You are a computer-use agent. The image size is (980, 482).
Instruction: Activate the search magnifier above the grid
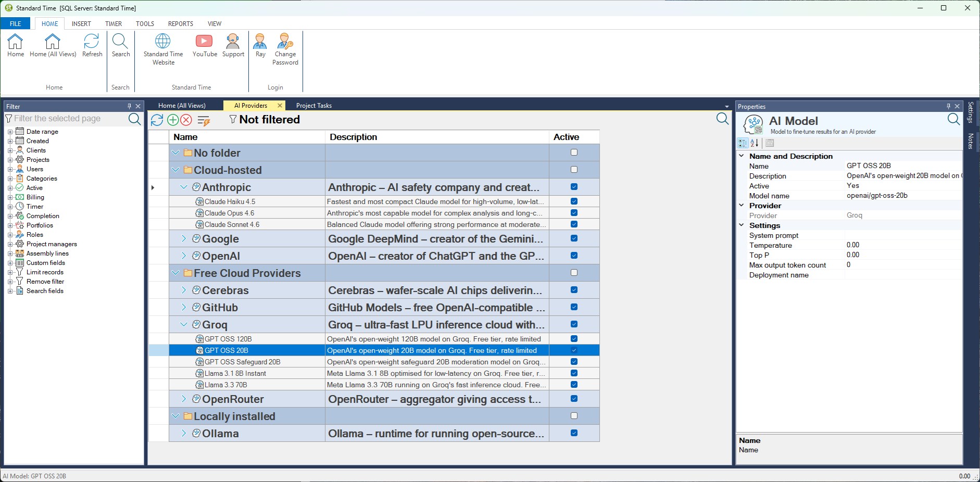tap(722, 119)
